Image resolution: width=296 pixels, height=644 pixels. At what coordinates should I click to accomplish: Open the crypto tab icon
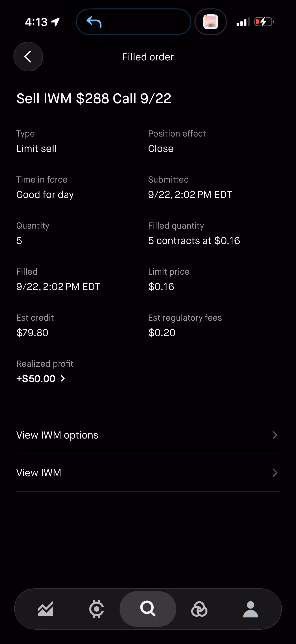(96, 609)
